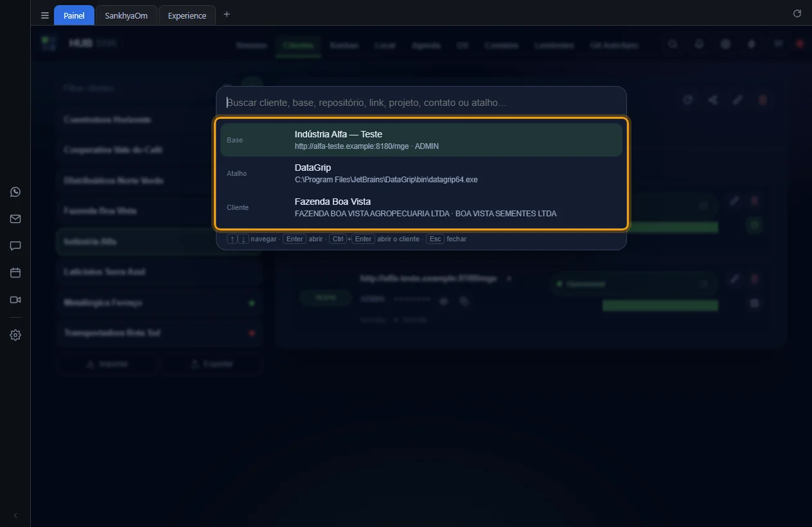The width and height of the screenshot is (812, 527).
Task: Focus the 'Buscar cliente, base, repositório' search field
Action: click(x=421, y=103)
